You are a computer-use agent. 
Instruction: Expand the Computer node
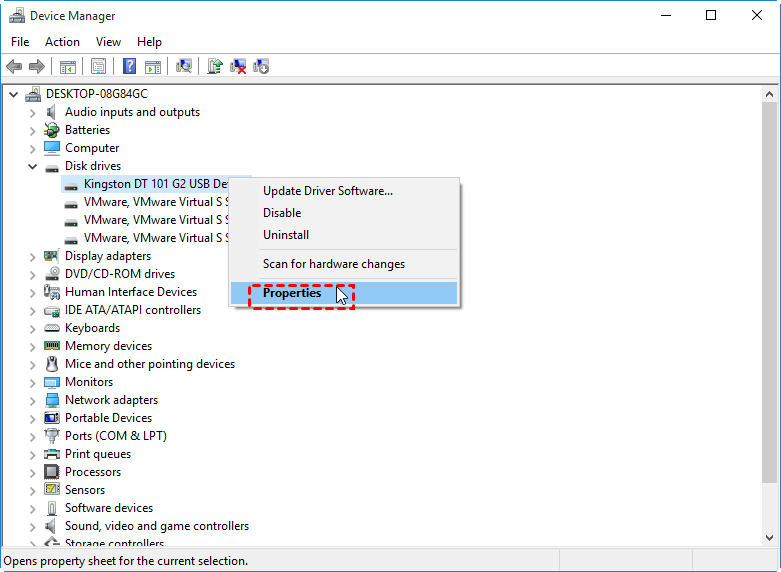pyautogui.click(x=32, y=149)
